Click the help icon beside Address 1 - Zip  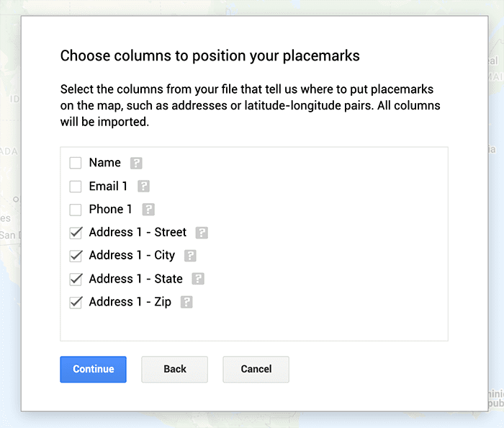[x=186, y=302]
